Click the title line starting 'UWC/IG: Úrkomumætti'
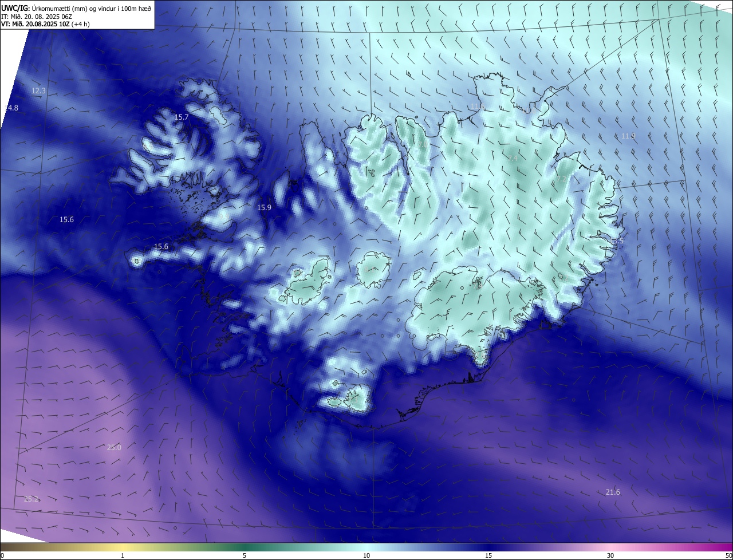 pyautogui.click(x=76, y=8)
